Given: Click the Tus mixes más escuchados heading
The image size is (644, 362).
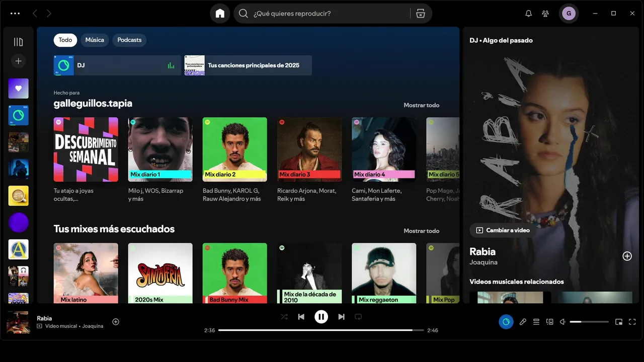Looking at the screenshot, I should click(114, 229).
